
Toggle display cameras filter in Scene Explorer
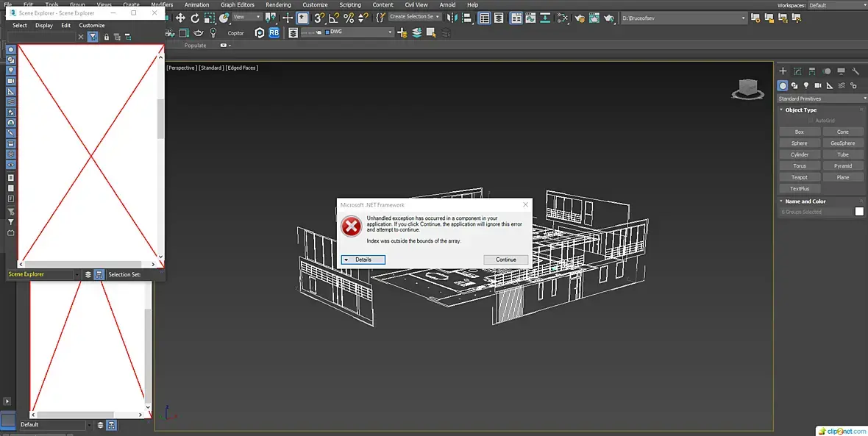[x=11, y=81]
